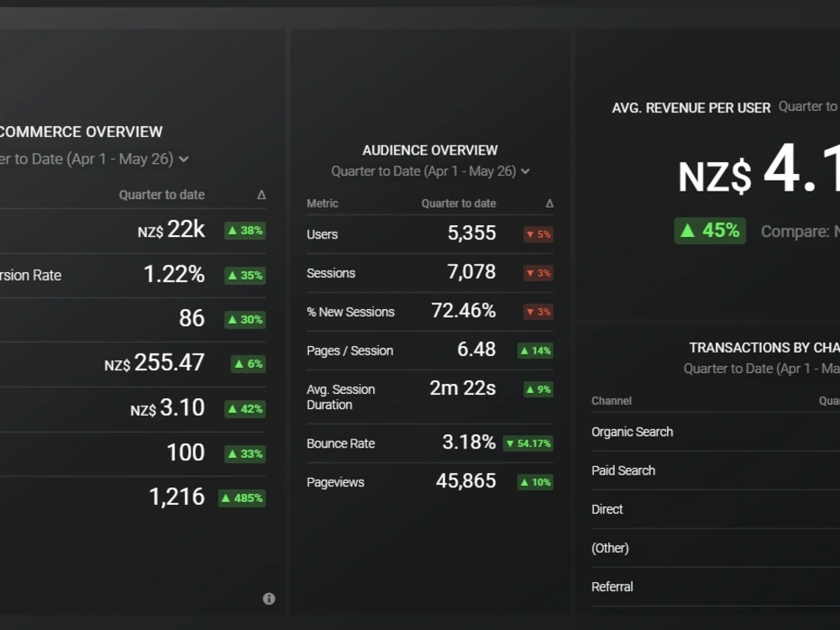Click the delta column header in Audience Overview
840x630 pixels.
coord(549,203)
